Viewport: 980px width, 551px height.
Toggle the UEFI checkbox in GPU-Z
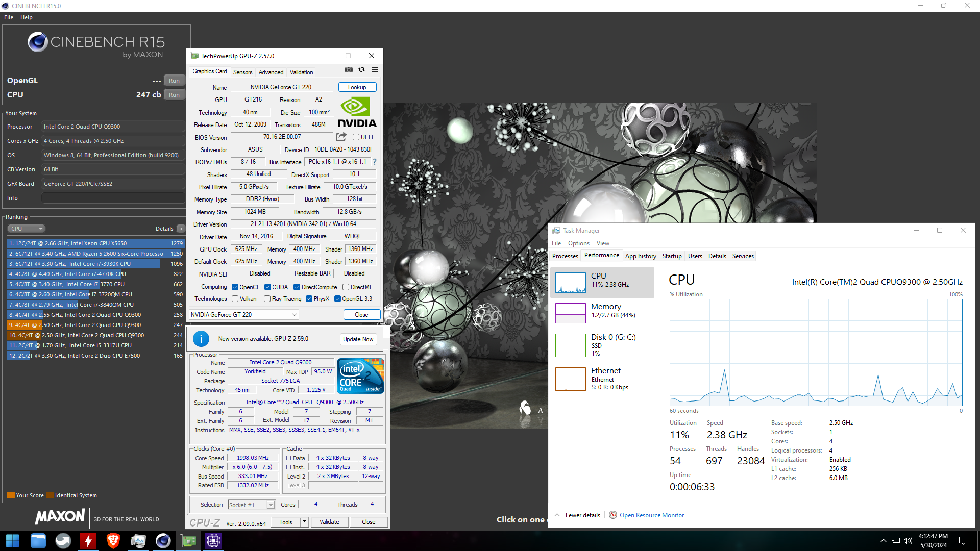[x=356, y=137]
